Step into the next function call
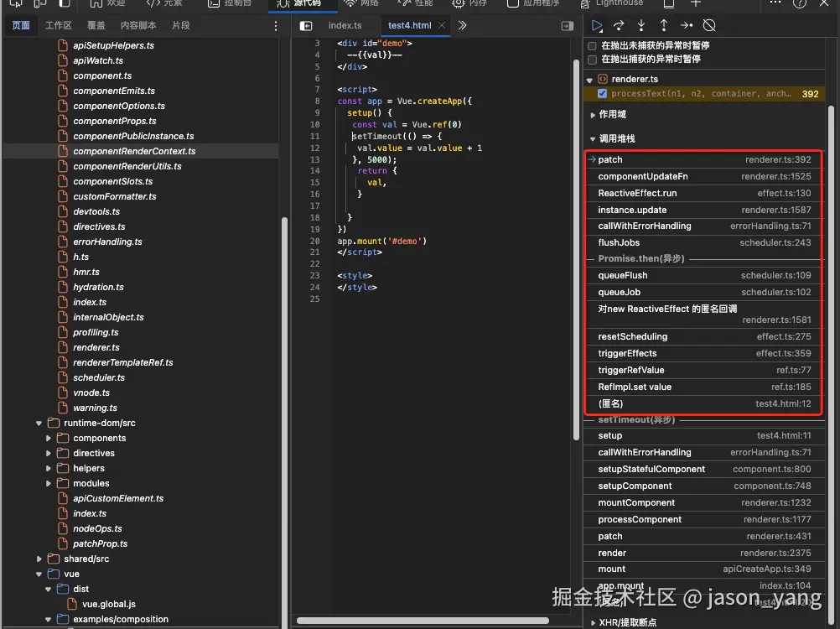840x629 pixels. pyautogui.click(x=641, y=25)
